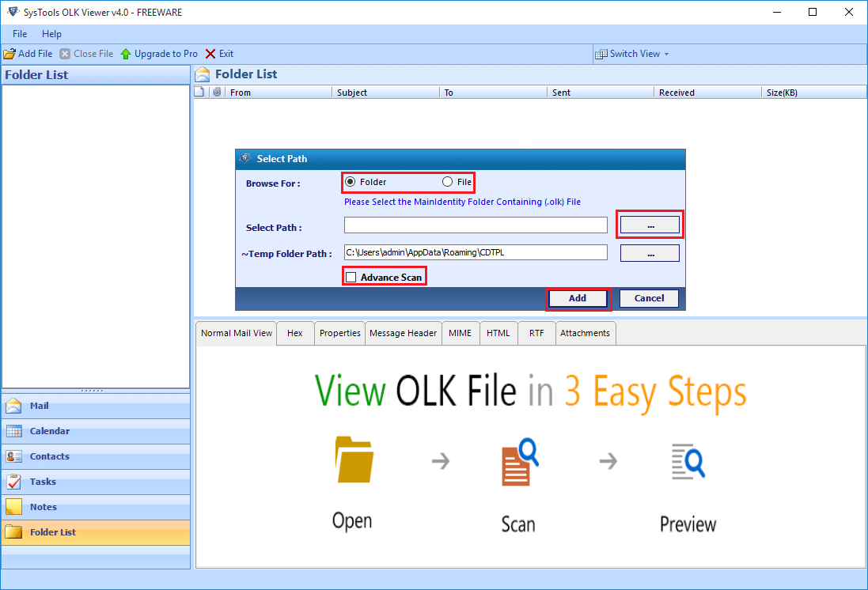Click the Scan document graphic
The width and height of the screenshot is (868, 590).
point(520,462)
